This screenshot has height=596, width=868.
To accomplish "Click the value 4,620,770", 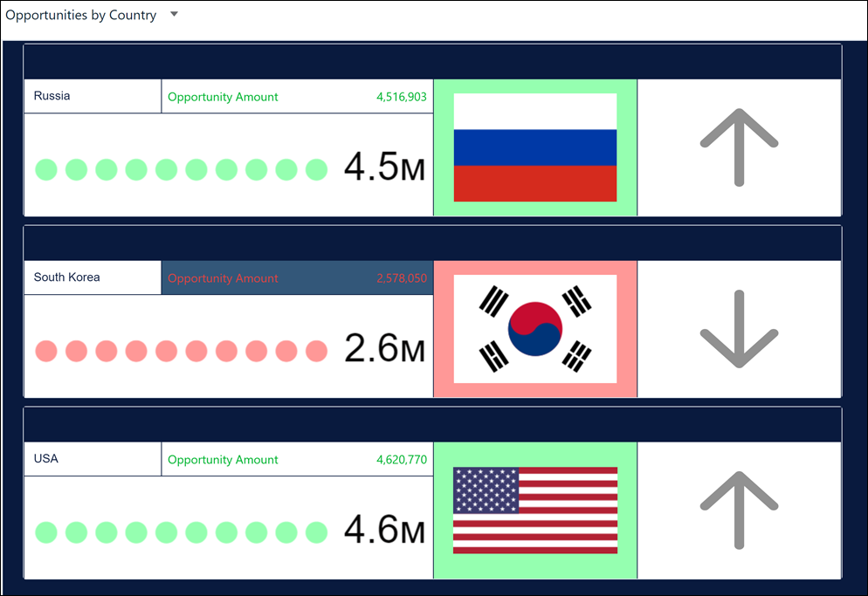I will click(x=402, y=460).
